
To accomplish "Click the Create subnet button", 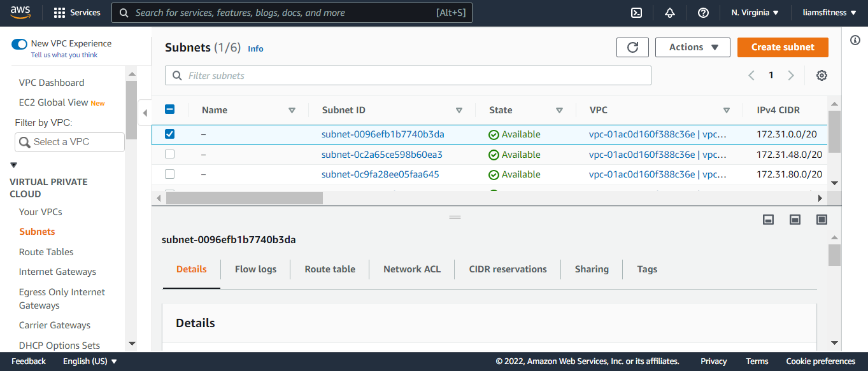I will (x=783, y=47).
